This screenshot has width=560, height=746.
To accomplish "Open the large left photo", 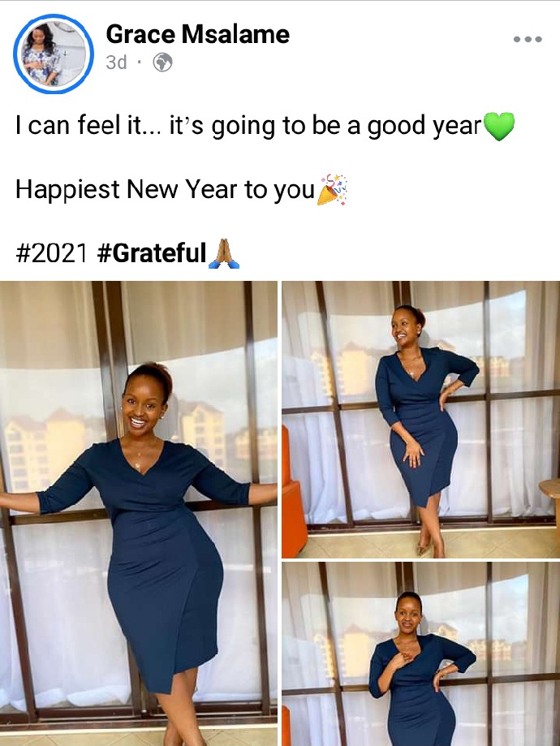I will (x=139, y=513).
